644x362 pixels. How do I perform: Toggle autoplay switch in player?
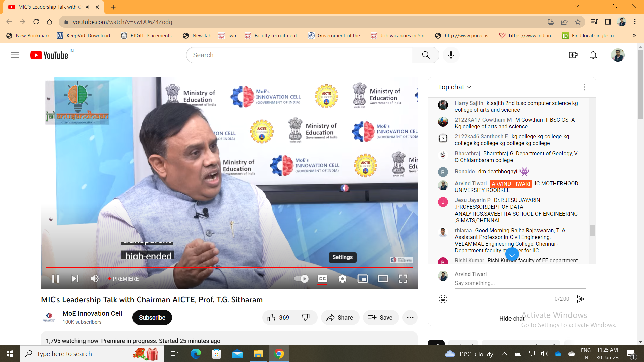pos(301,279)
